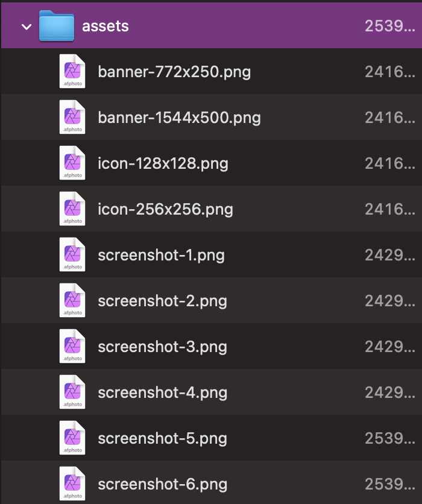Select the icon-128x128.png file name
This screenshot has height=504, width=422.
[x=163, y=163]
